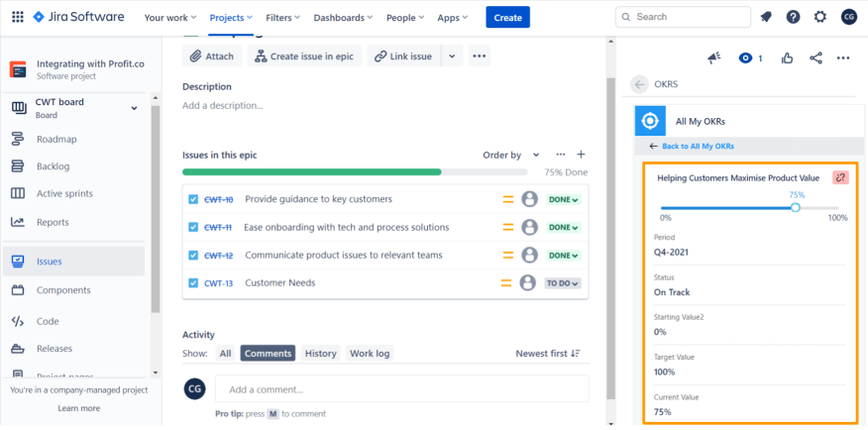Click the issue type checkbox for CWT-12
This screenshot has height=430, width=868.
click(x=193, y=255)
